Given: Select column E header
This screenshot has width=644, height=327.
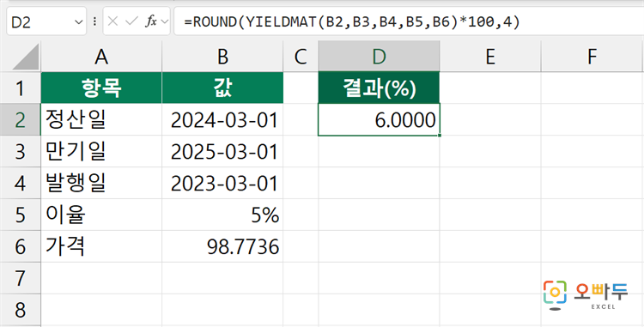Looking at the screenshot, I should (490, 57).
